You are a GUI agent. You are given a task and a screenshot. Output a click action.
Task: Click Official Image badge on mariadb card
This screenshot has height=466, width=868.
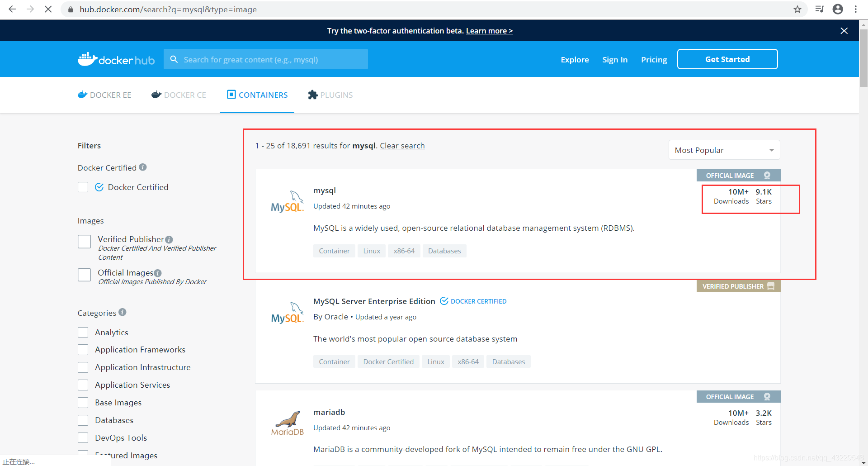[x=738, y=397]
